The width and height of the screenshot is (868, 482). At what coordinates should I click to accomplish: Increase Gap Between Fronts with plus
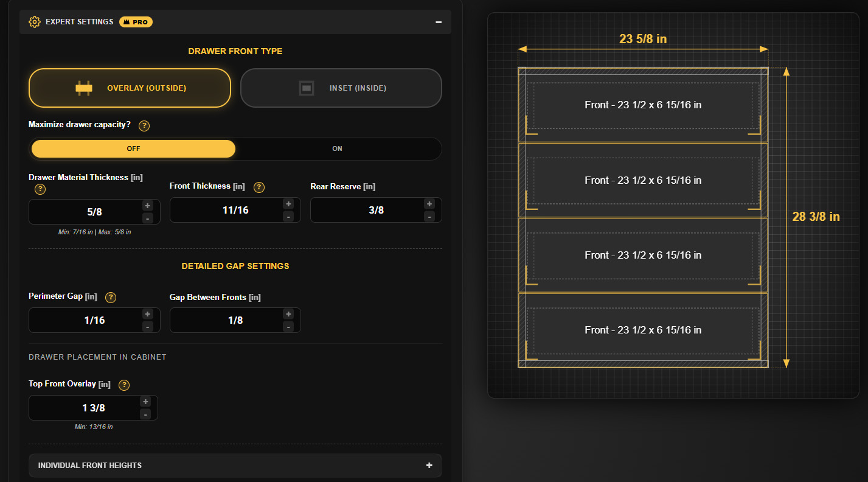(288, 314)
